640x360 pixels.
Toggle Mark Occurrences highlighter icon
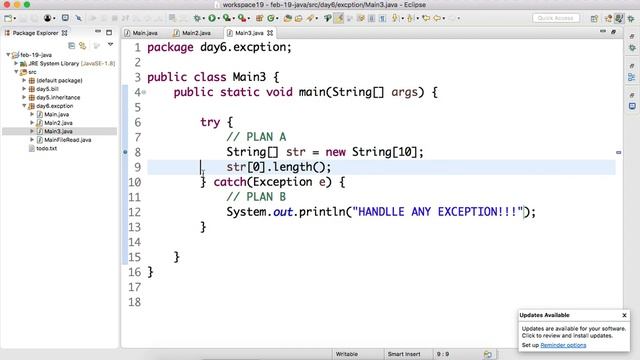tap(339, 18)
